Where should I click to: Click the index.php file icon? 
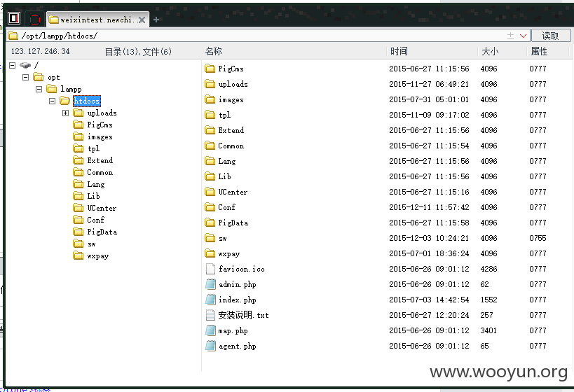(210, 300)
